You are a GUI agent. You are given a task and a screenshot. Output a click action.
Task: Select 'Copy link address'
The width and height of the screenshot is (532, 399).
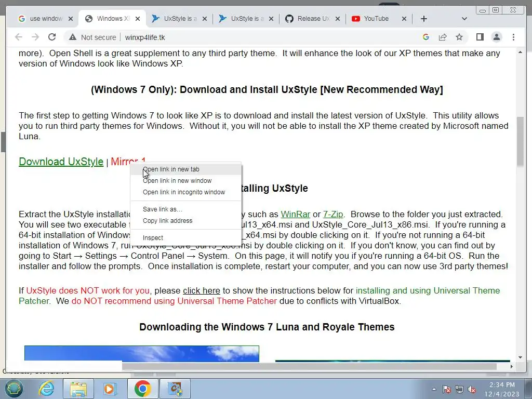pos(186,221)
